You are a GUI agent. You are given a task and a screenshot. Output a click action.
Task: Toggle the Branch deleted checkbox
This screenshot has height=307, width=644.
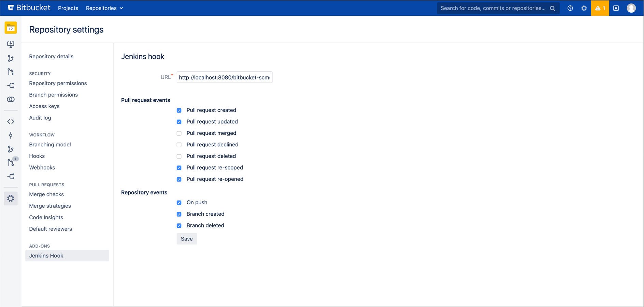coord(179,226)
